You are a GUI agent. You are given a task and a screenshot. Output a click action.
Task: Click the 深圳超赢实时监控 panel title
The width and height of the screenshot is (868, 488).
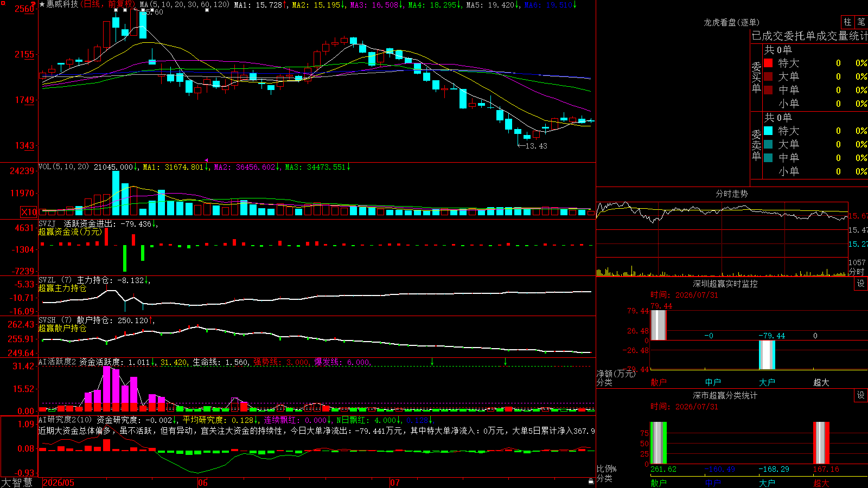(725, 284)
